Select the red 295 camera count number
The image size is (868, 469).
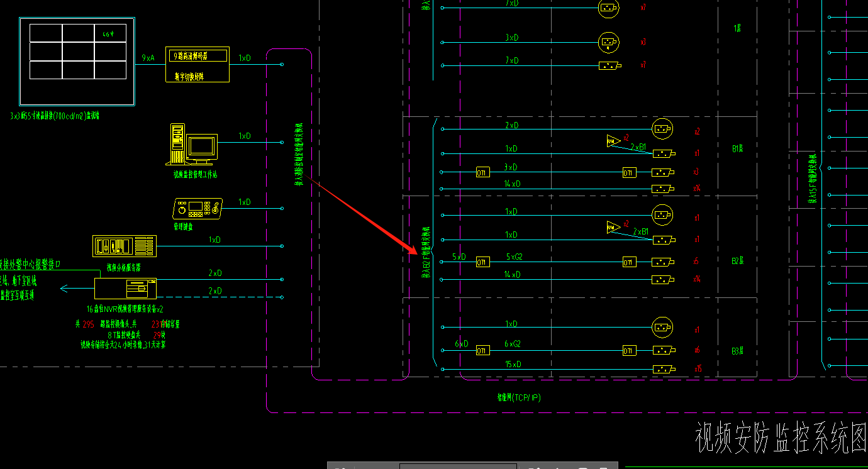coord(88,324)
